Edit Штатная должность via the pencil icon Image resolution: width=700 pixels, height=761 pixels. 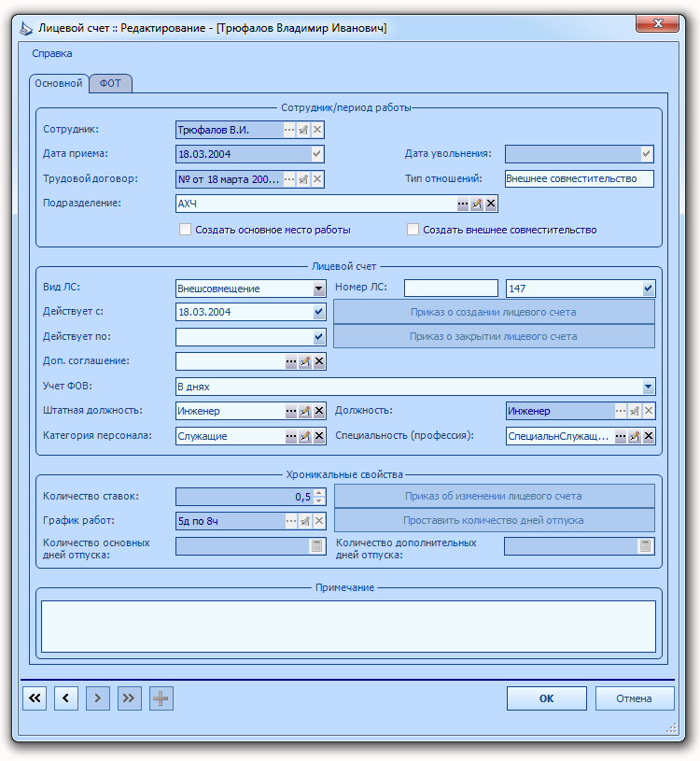click(304, 411)
